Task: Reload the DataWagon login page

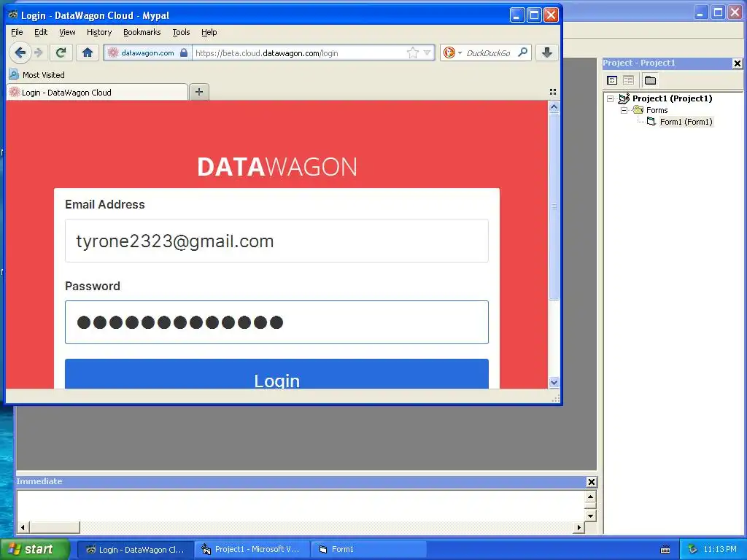Action: coord(61,52)
